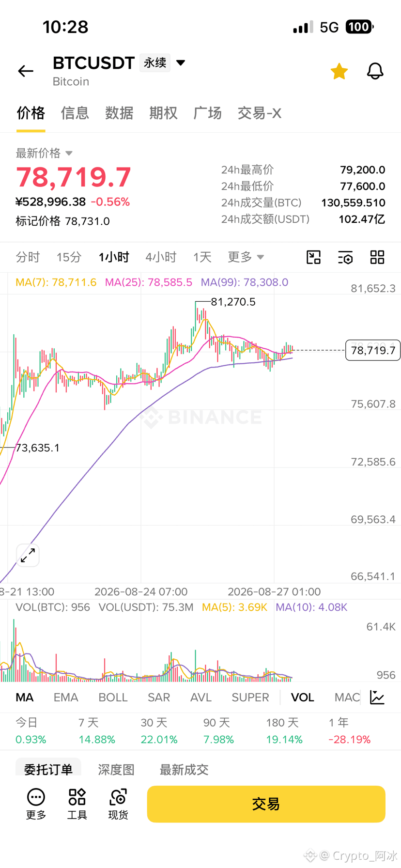Toggle the MAC sub-indicator
Screen dimensions: 401x868
(x=347, y=697)
